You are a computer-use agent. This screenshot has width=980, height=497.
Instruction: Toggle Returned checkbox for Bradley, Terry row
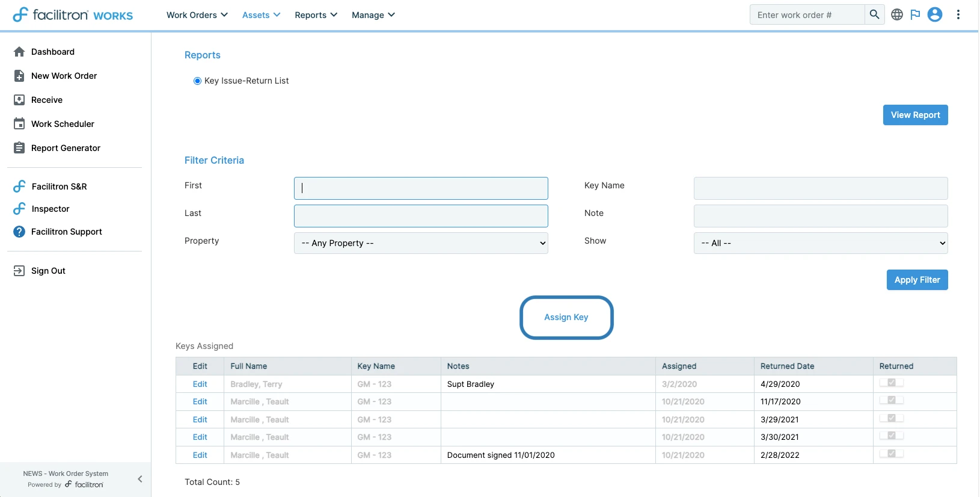point(892,383)
